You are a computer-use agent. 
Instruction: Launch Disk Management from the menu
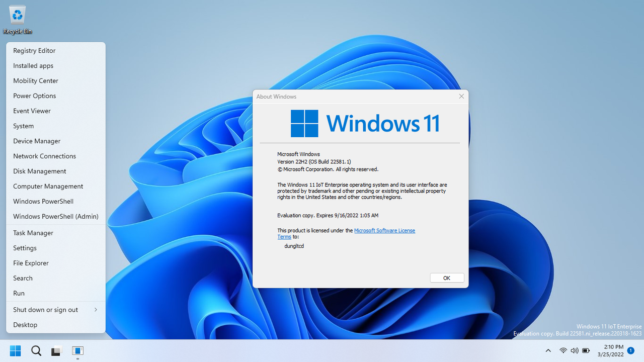click(56, 171)
